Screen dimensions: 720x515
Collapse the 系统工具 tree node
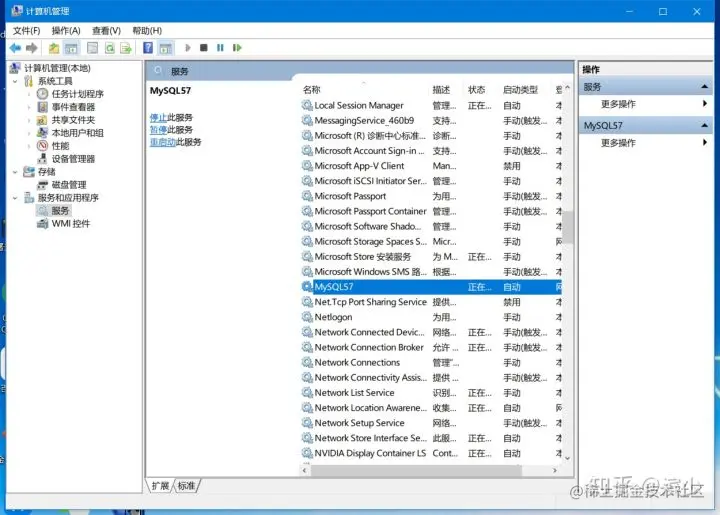pyautogui.click(x=15, y=81)
